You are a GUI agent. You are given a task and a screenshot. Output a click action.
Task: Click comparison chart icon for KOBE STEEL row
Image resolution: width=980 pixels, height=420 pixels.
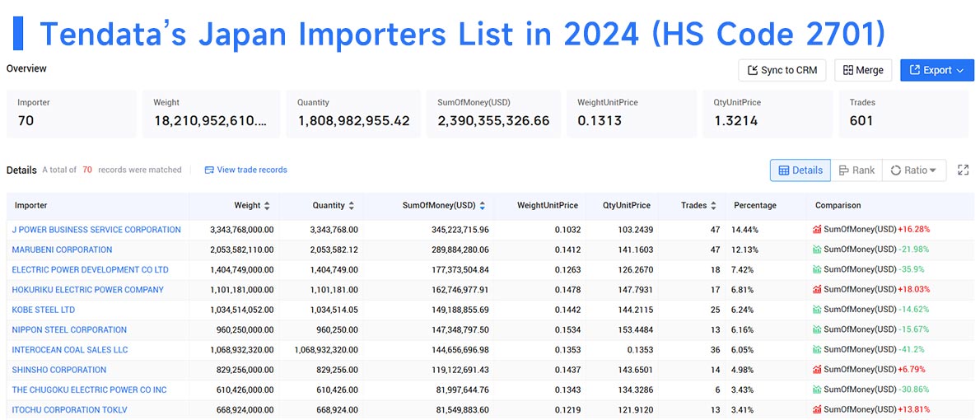tap(817, 310)
